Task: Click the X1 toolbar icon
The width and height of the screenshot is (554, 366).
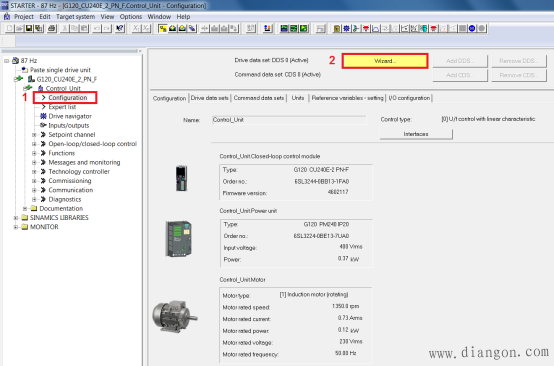Action: tap(136, 28)
